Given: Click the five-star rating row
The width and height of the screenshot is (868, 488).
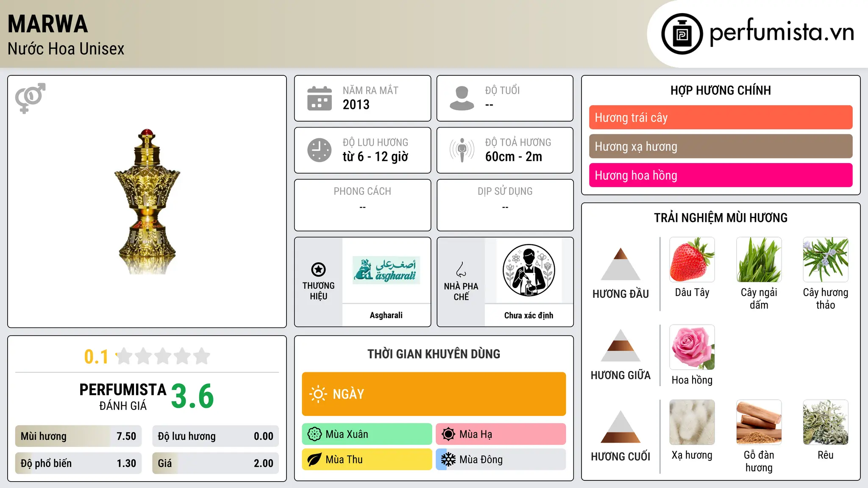Looking at the screenshot, I should point(163,356).
